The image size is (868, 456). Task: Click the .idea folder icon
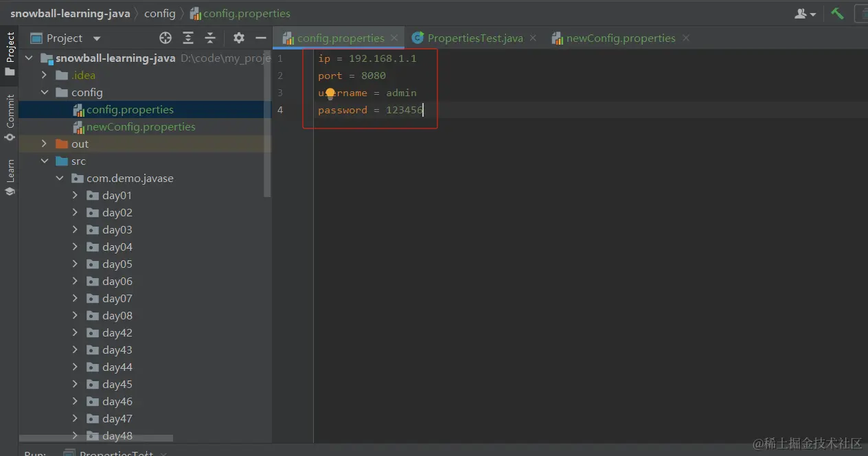point(62,76)
